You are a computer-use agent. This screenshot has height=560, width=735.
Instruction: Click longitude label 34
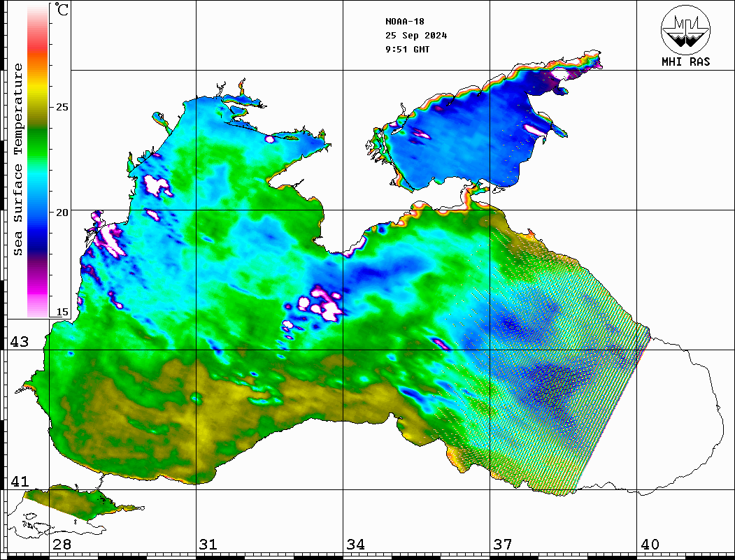point(355,545)
